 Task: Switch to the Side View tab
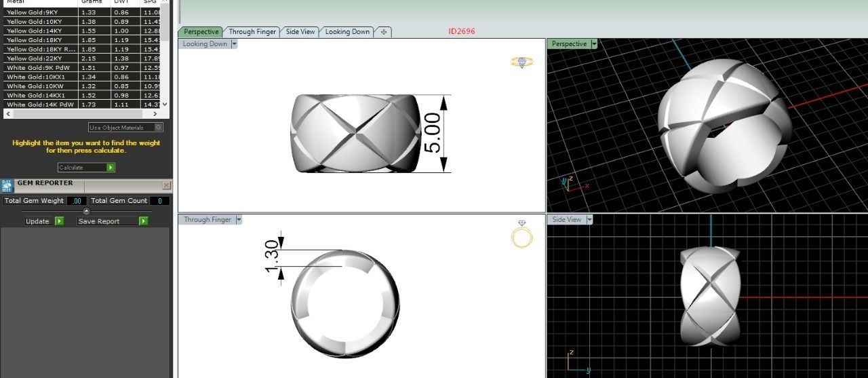[300, 32]
